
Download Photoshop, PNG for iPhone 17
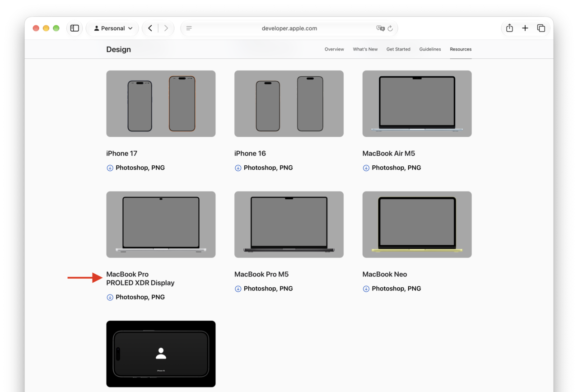point(140,168)
